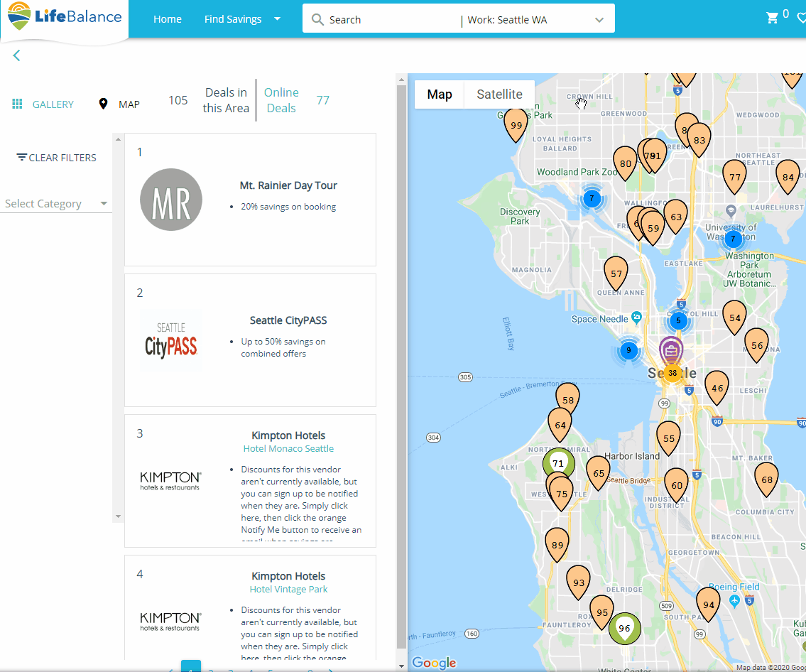Open the Select Category dropdown
Screen dimensions: 806x672
click(55, 204)
